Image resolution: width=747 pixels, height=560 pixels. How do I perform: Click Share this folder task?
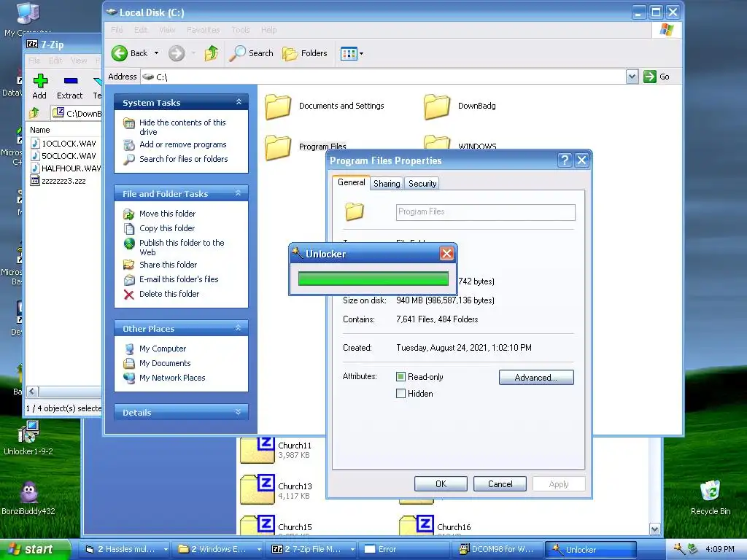[x=169, y=265]
